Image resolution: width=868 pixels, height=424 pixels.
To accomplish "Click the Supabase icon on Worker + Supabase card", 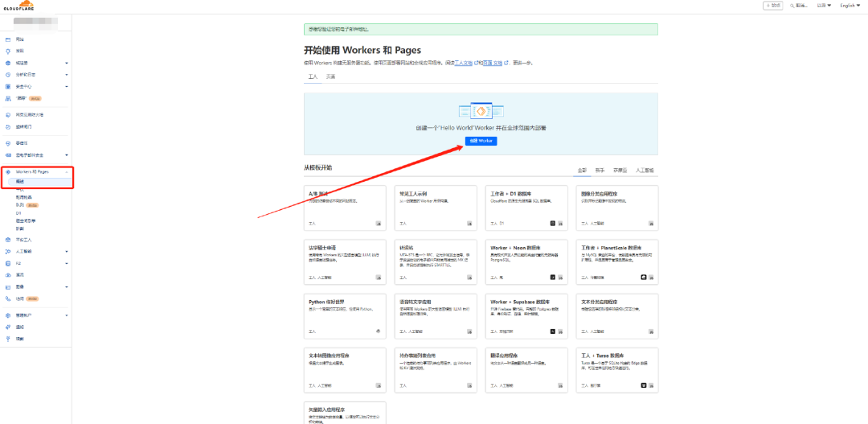I will [552, 331].
